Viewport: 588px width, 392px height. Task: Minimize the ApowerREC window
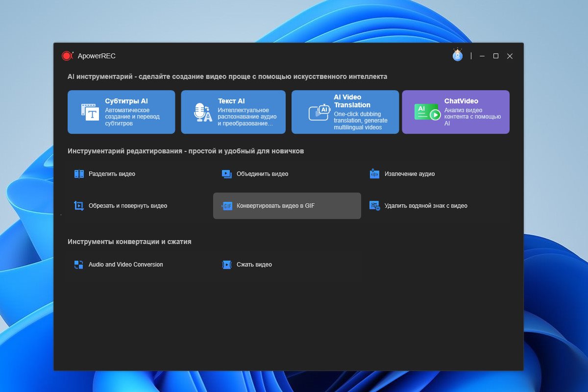coord(482,56)
